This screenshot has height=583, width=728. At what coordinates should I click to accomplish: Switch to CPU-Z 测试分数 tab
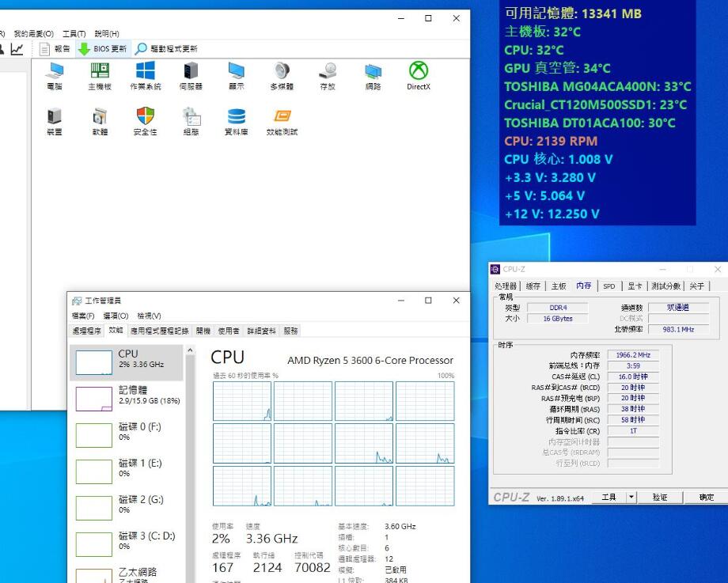tap(665, 286)
